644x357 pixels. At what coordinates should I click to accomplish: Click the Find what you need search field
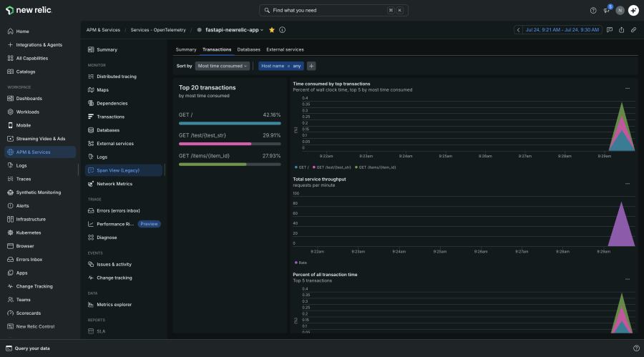tap(333, 11)
